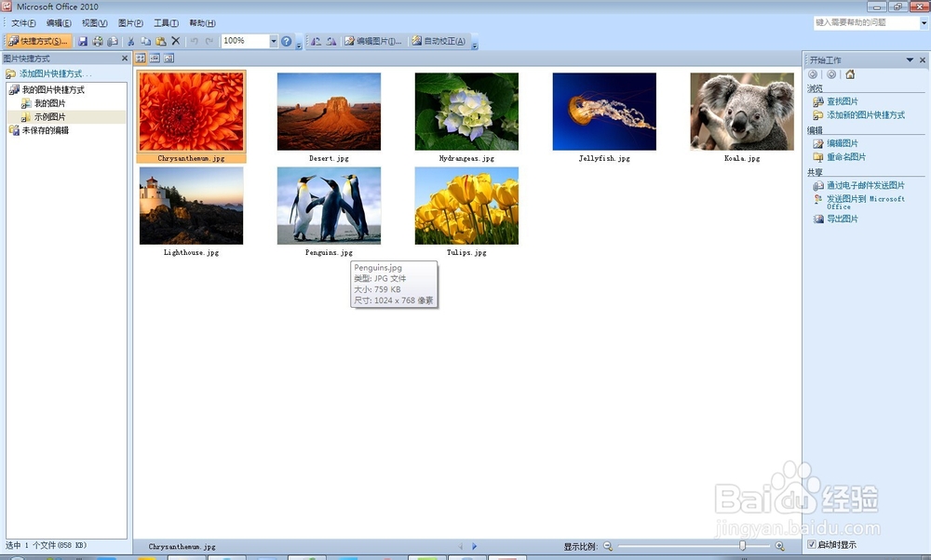931x560 pixels.
Task: Click the zoom in magnifier icon
Action: [x=779, y=546]
